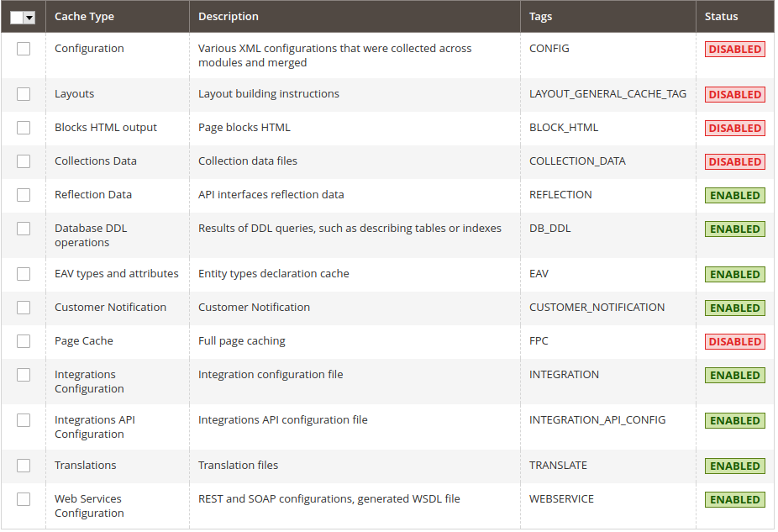Click the WEBSERVICE tag
This screenshot has height=532, width=778.
click(562, 499)
